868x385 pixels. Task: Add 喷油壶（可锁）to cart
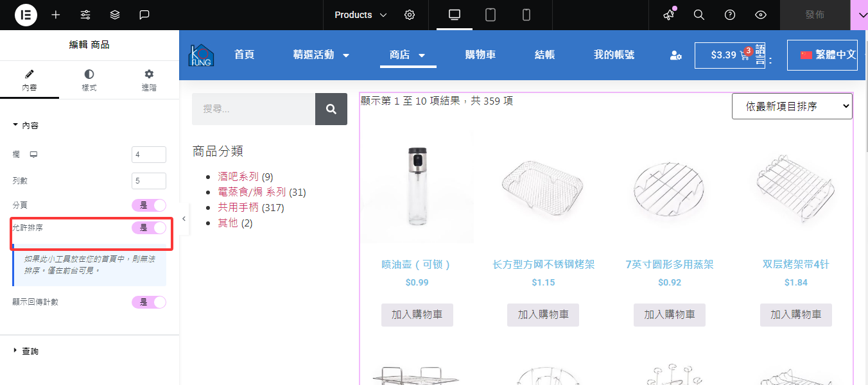pos(417,315)
